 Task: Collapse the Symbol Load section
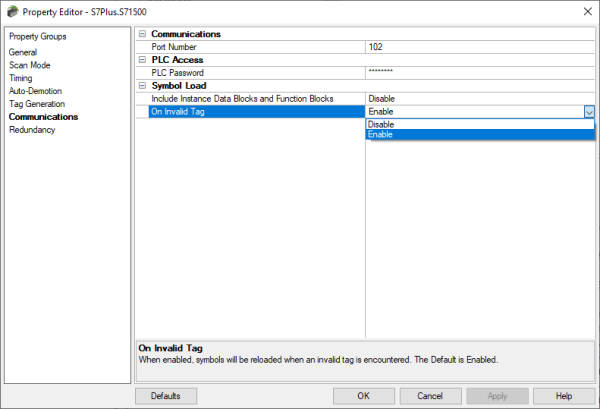(x=142, y=85)
